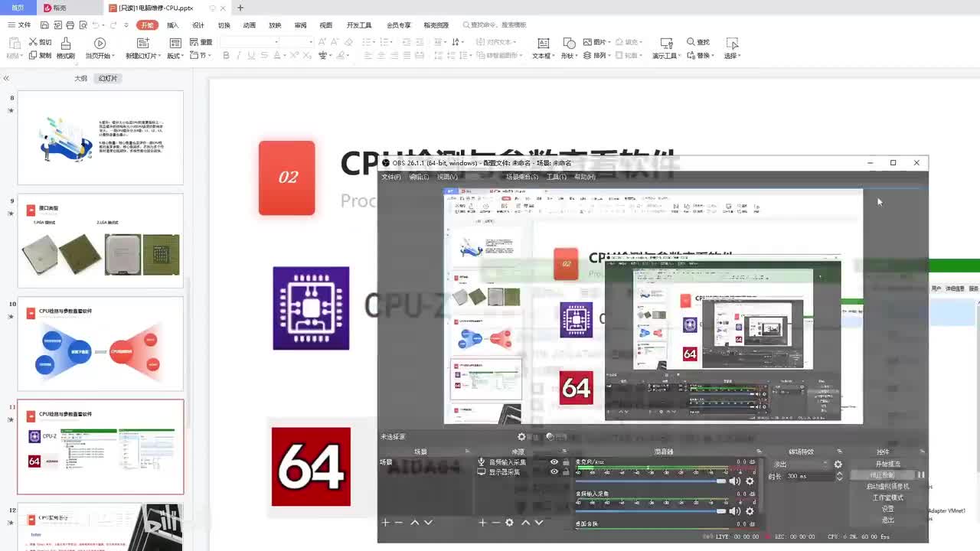This screenshot has width=980, height=551.
Task: Toggle the lock on 音频输入采集 source
Action: pos(566,462)
